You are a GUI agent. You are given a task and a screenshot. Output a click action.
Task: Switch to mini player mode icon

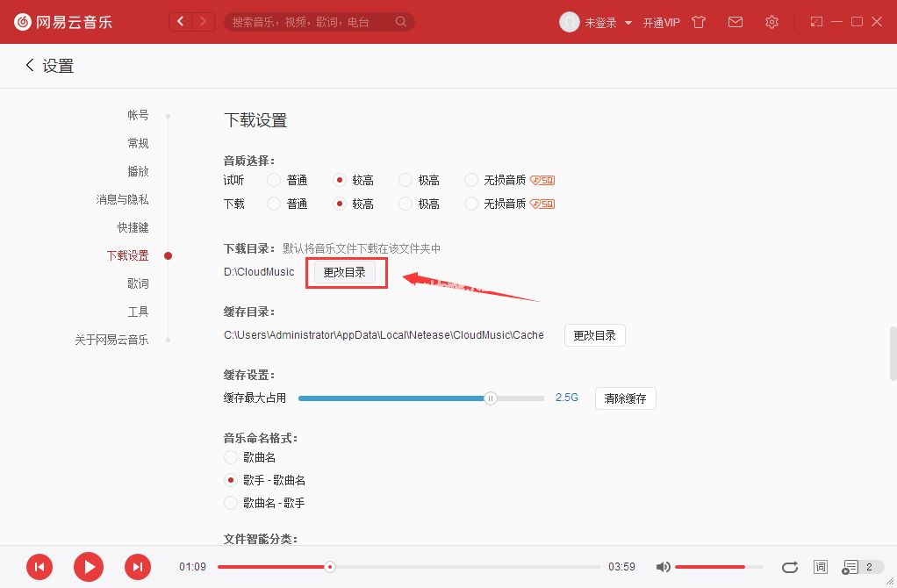click(816, 22)
